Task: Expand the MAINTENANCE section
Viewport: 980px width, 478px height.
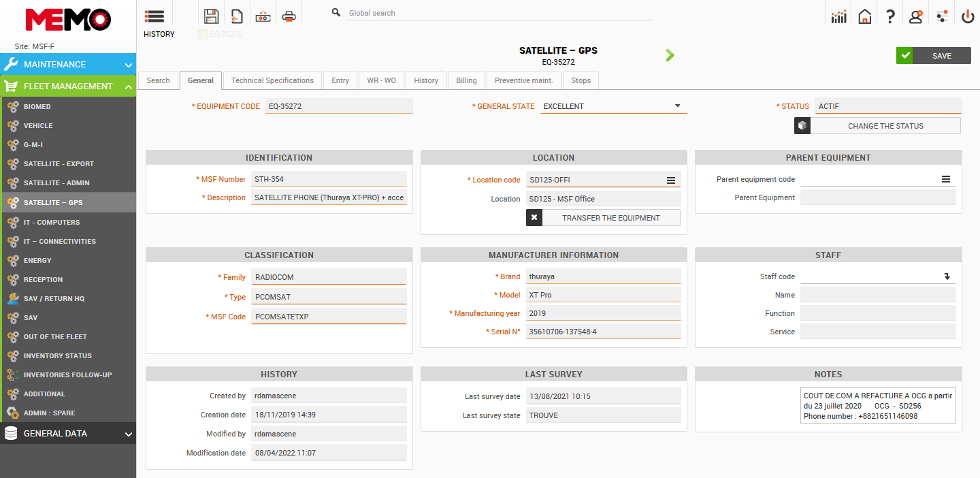Action: point(68,64)
